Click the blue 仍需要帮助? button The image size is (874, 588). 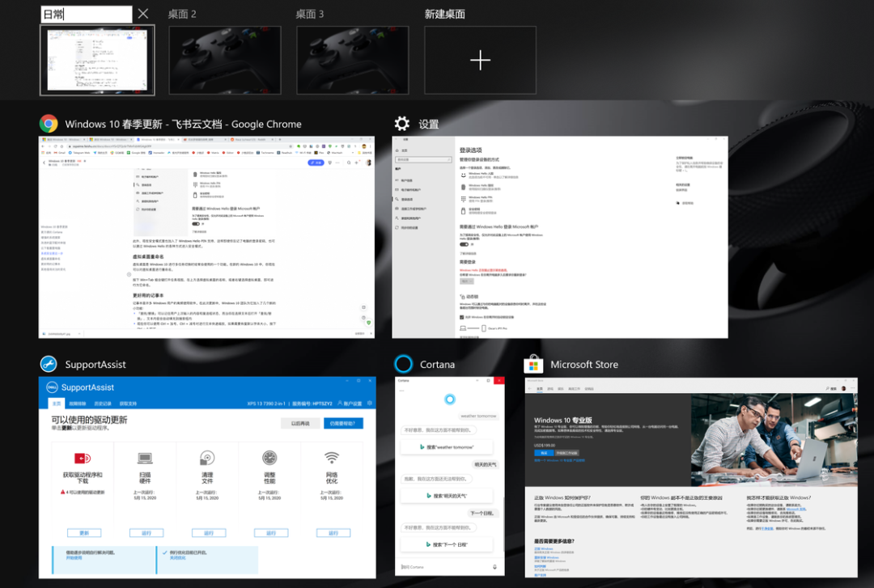(343, 423)
